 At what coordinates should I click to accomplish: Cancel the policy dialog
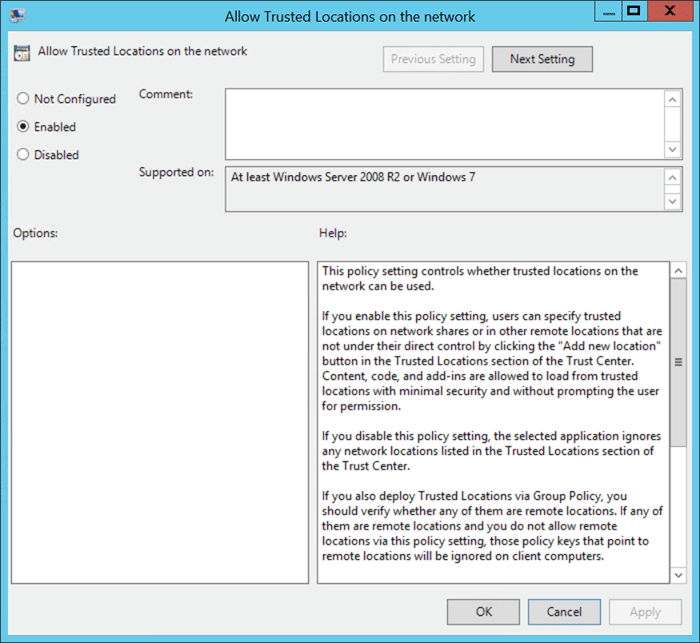[x=564, y=612]
